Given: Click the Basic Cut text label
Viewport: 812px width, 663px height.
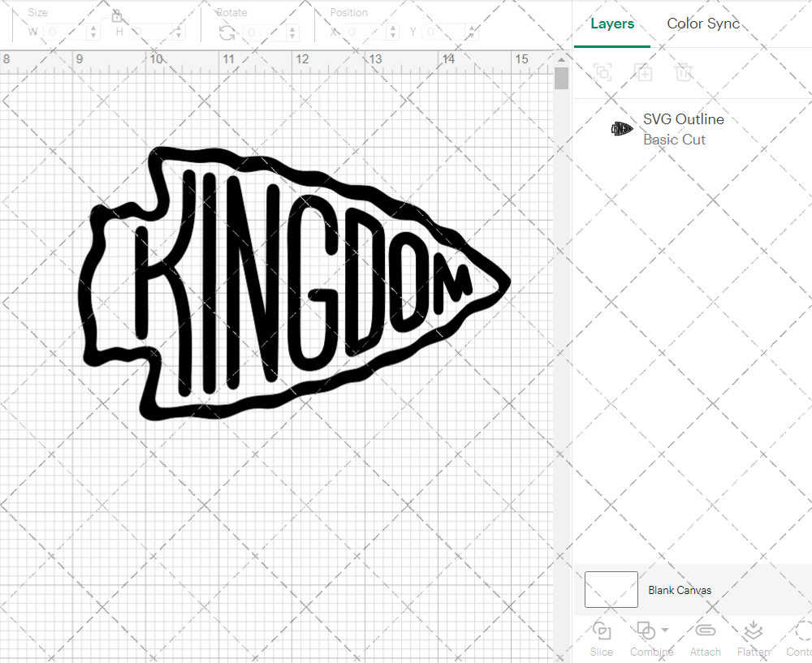Looking at the screenshot, I should 674,140.
